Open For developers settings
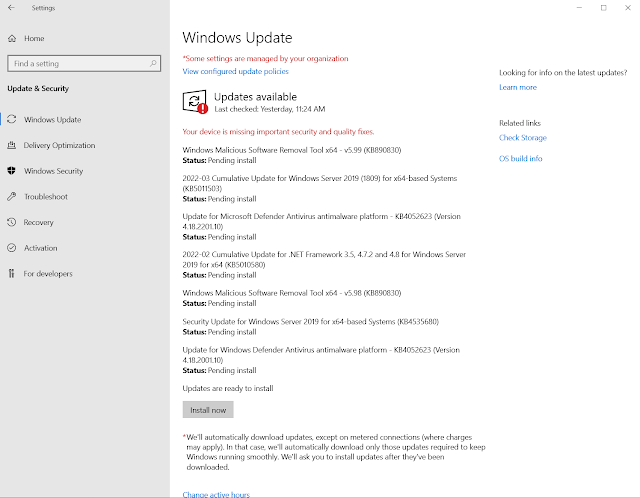640x498 pixels. [48, 274]
